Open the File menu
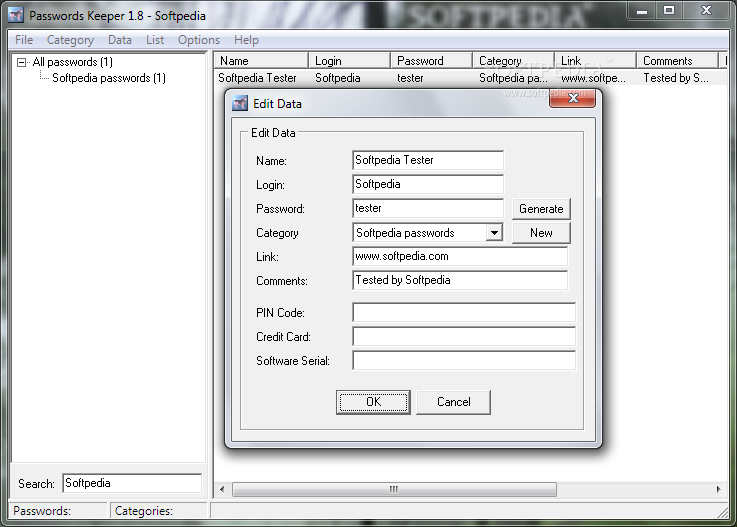Image resolution: width=737 pixels, height=527 pixels. (x=24, y=40)
